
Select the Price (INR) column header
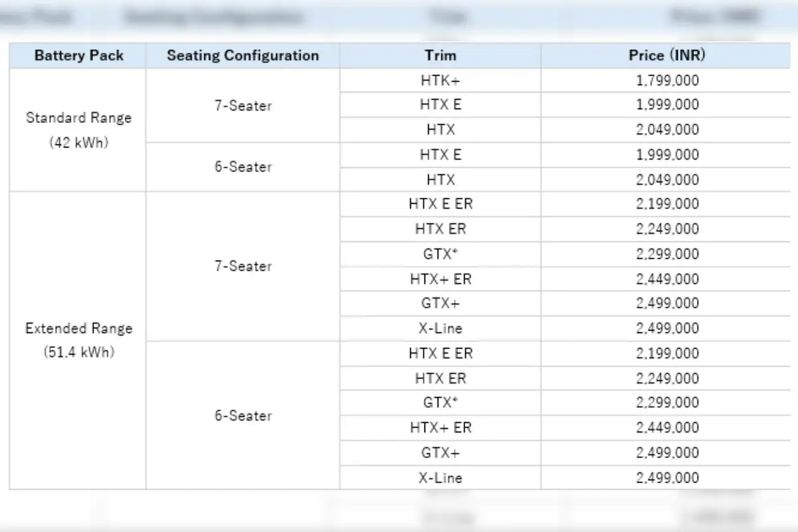(667, 55)
